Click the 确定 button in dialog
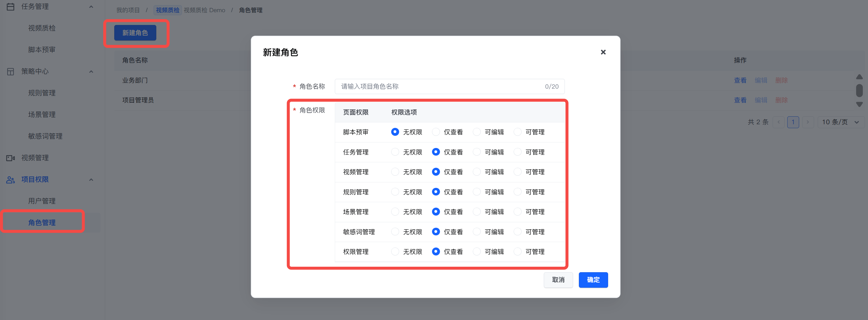Viewport: 868px width, 320px height. (x=593, y=280)
